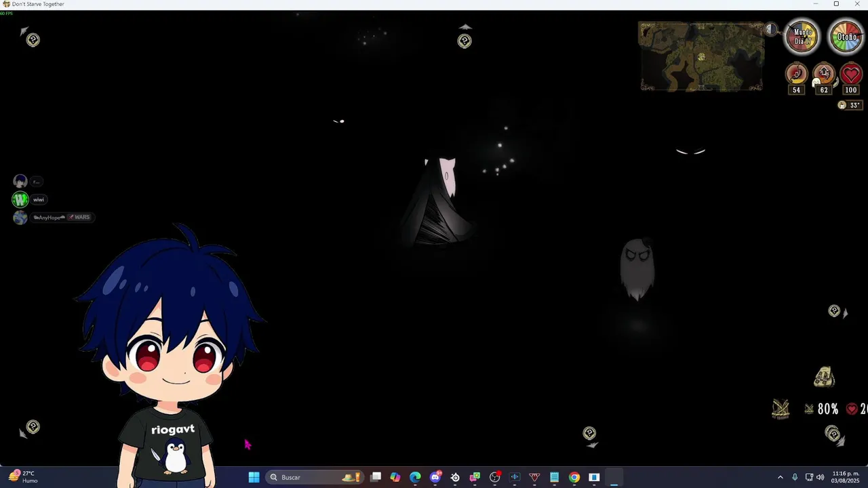
Task: Open the Notepad taskbar icon
Action: click(554, 477)
